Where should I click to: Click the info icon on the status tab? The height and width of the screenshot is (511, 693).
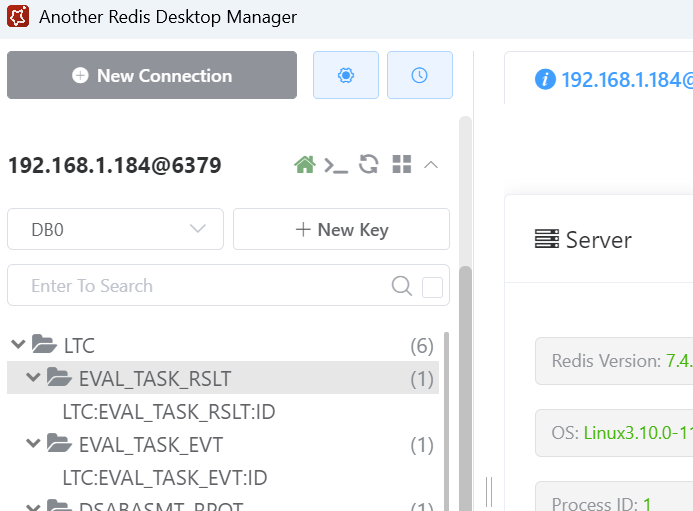[545, 80]
